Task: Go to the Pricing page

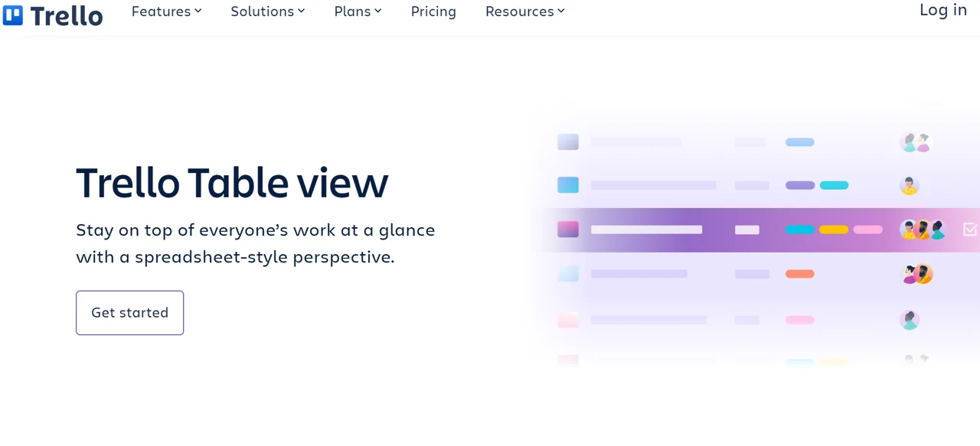Action: (433, 11)
